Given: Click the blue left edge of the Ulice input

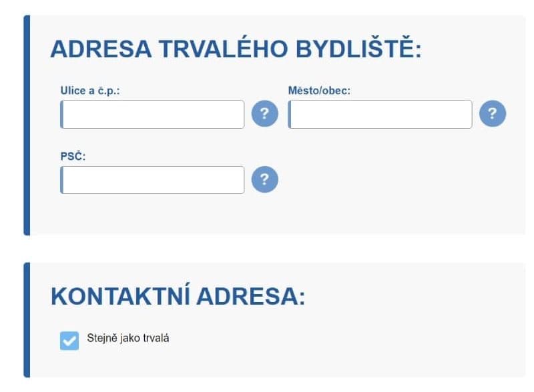Looking at the screenshot, I should [x=61, y=115].
